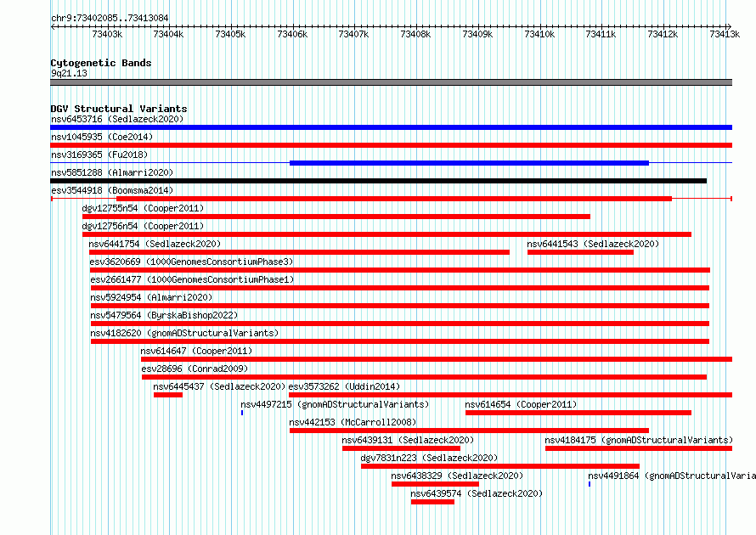Open variant label nsv6441543 (Sedlazeck2020)
Viewport: 756px width, 535px height.
593,244
